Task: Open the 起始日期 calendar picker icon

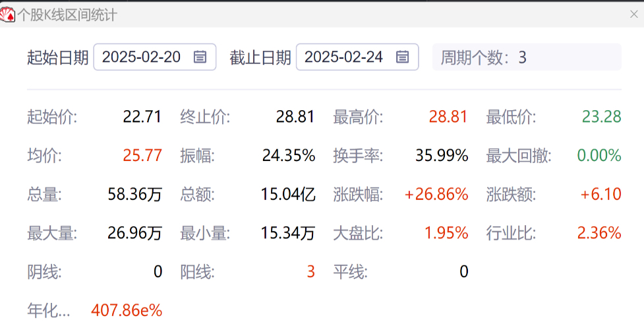Action: [200, 57]
